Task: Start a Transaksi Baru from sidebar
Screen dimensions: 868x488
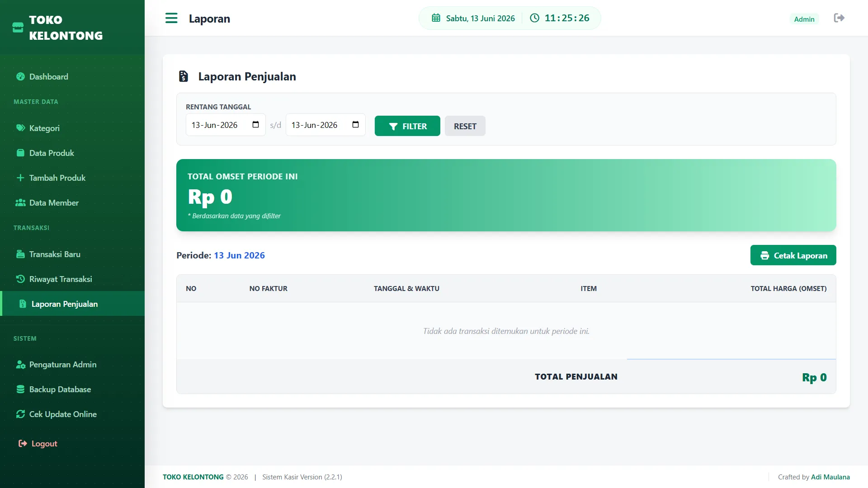Action: (72, 254)
